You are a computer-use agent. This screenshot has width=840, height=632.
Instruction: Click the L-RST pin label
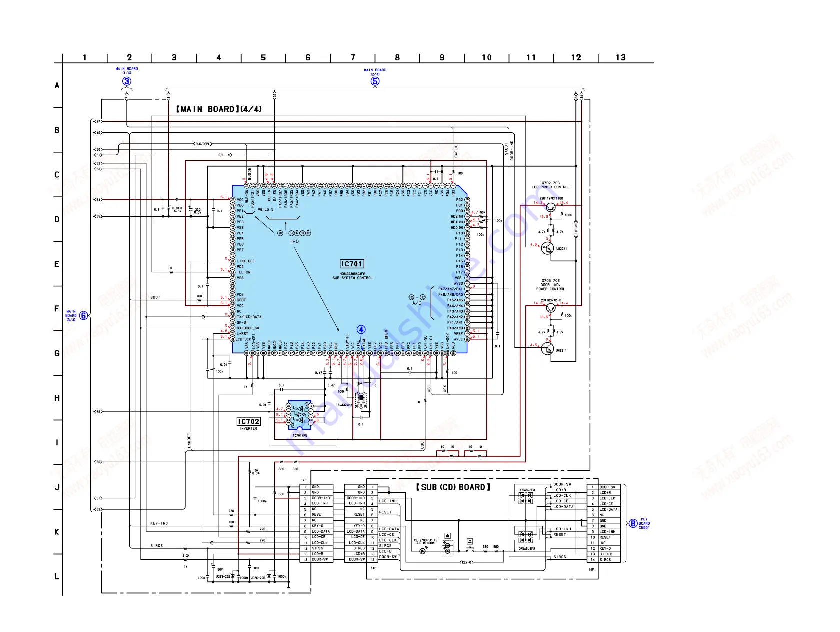(242, 334)
